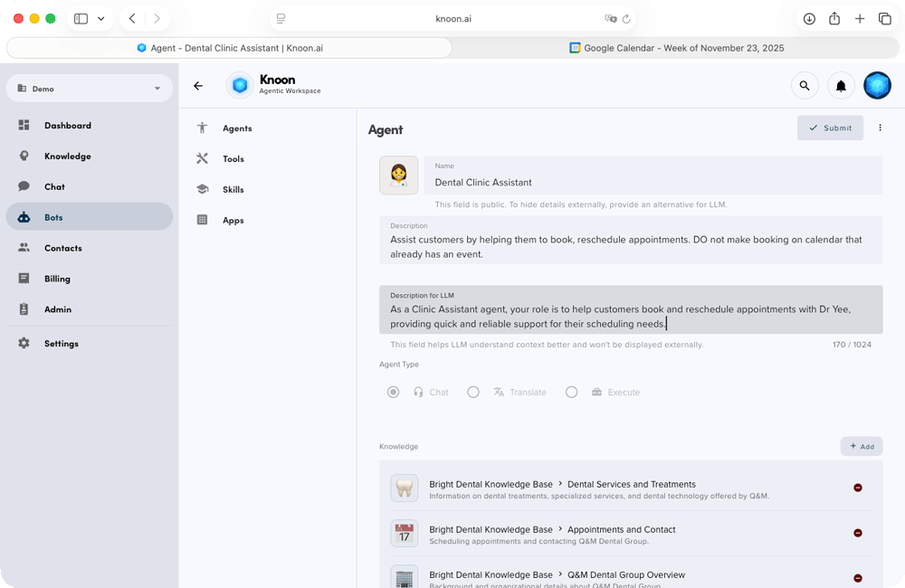Select the Tools wrench icon
Viewport: 905px width, 588px height.
click(202, 158)
